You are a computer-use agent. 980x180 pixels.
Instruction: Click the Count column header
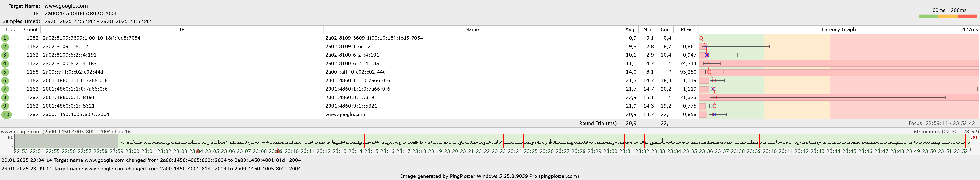(31, 30)
